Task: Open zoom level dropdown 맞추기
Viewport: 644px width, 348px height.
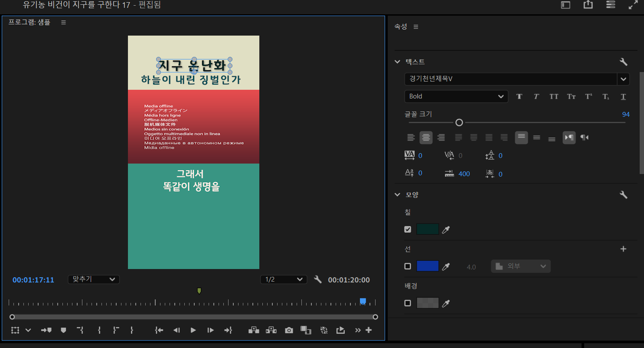Action: [94, 279]
